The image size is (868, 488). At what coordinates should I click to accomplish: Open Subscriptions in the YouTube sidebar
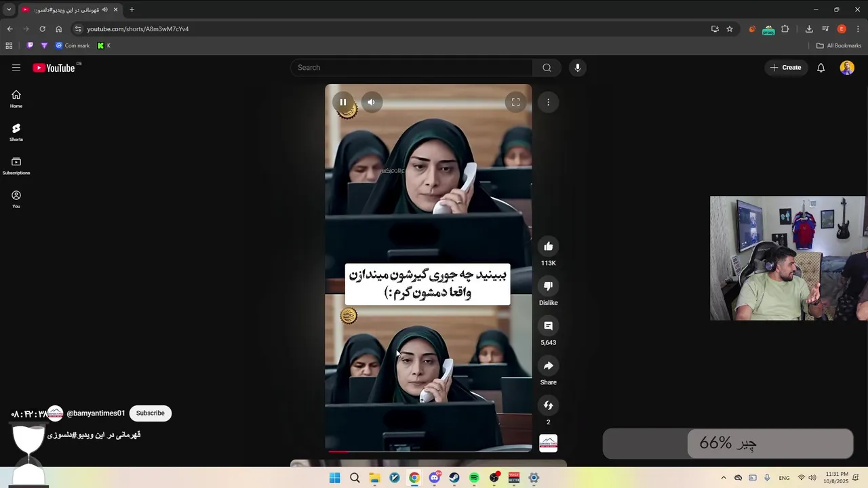click(16, 166)
